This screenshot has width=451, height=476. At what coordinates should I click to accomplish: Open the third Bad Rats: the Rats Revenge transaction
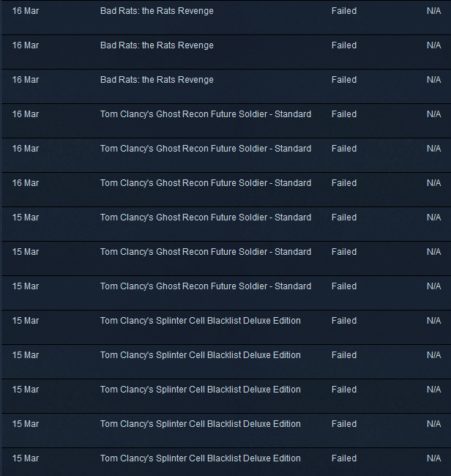(x=226, y=86)
